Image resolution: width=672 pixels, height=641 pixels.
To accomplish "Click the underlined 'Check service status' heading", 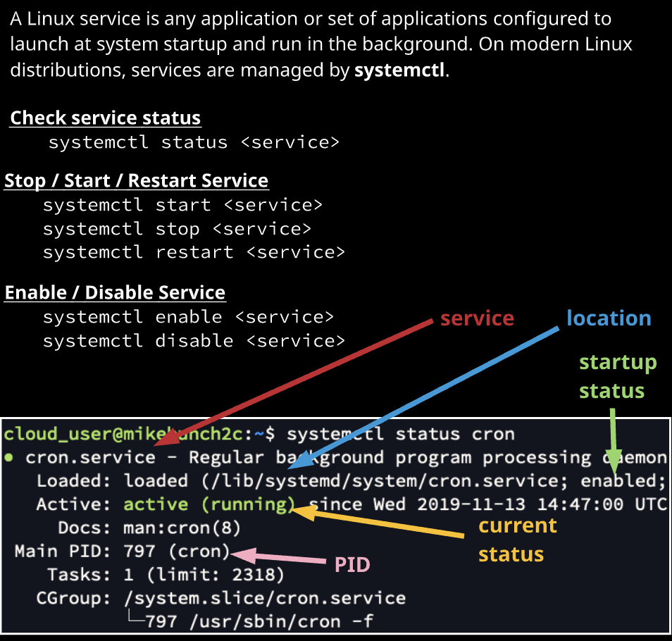I will coord(105,118).
